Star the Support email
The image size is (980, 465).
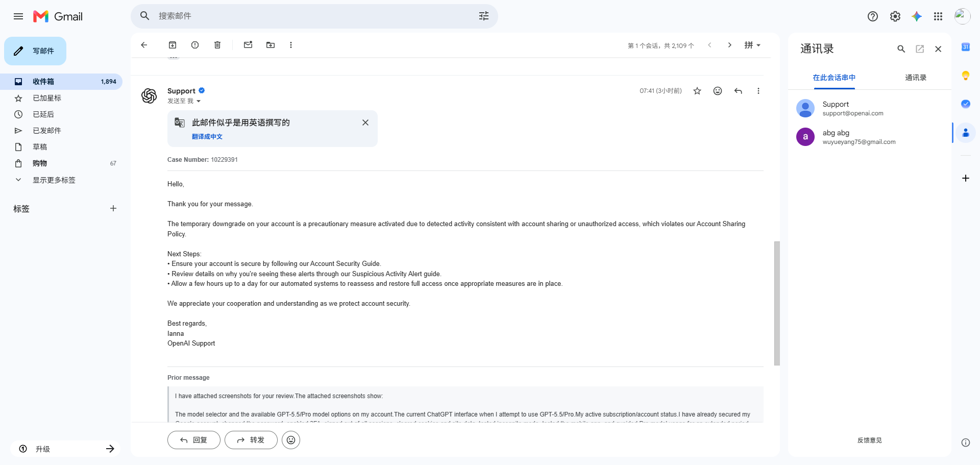(697, 91)
